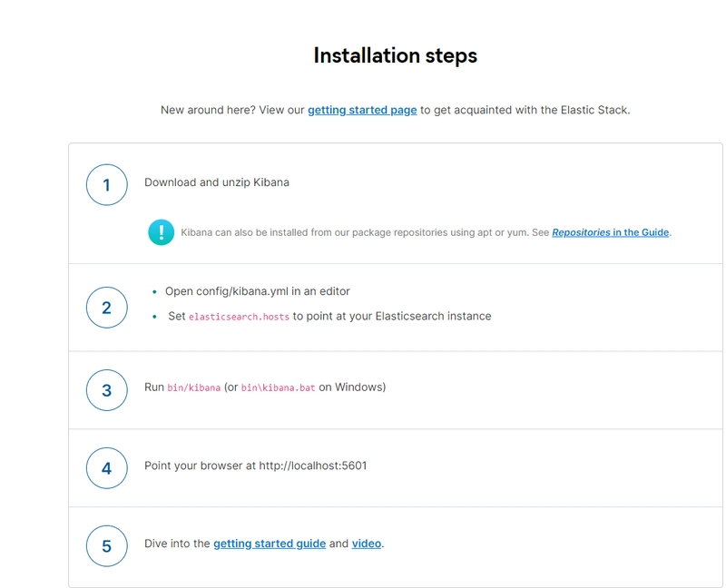Click the step 5 number circle
726x588 pixels.
coord(106,546)
